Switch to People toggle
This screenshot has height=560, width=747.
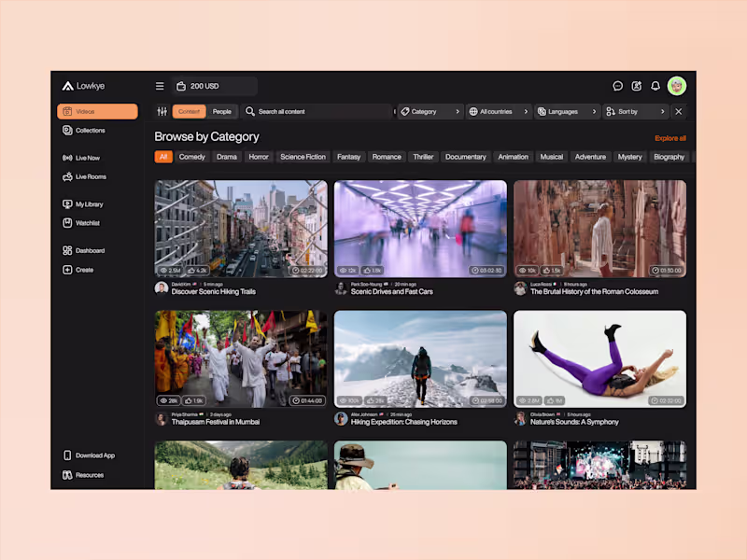[x=221, y=111]
